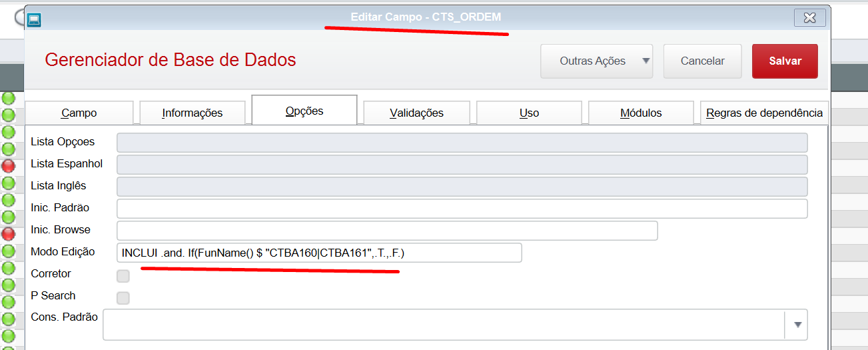The image size is (868, 350).
Task: Click red status icon beside Lista Espanhol
Action: tap(8, 165)
